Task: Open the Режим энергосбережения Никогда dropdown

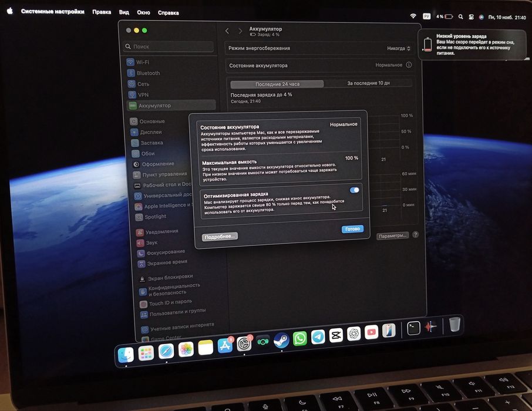Action: [399, 49]
